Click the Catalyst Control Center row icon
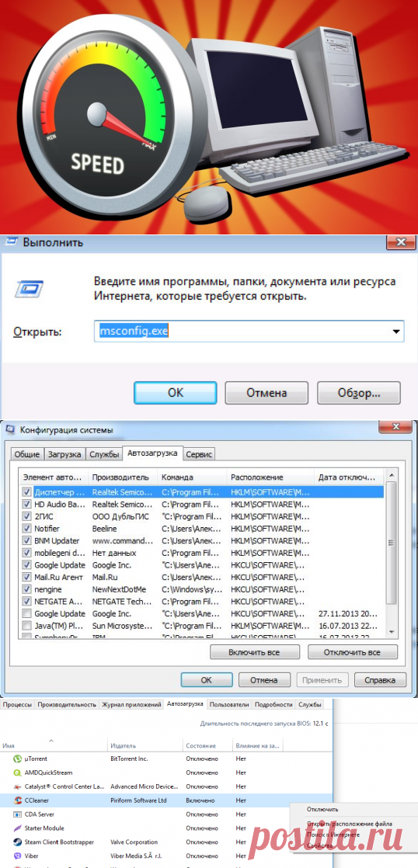Screen dimensions: 418x868 [16, 786]
